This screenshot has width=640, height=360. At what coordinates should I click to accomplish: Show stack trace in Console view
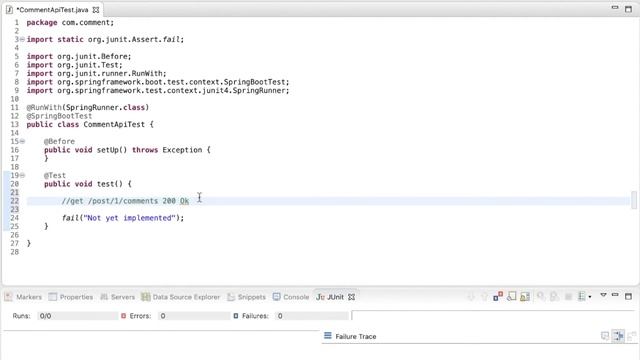click(x=605, y=336)
